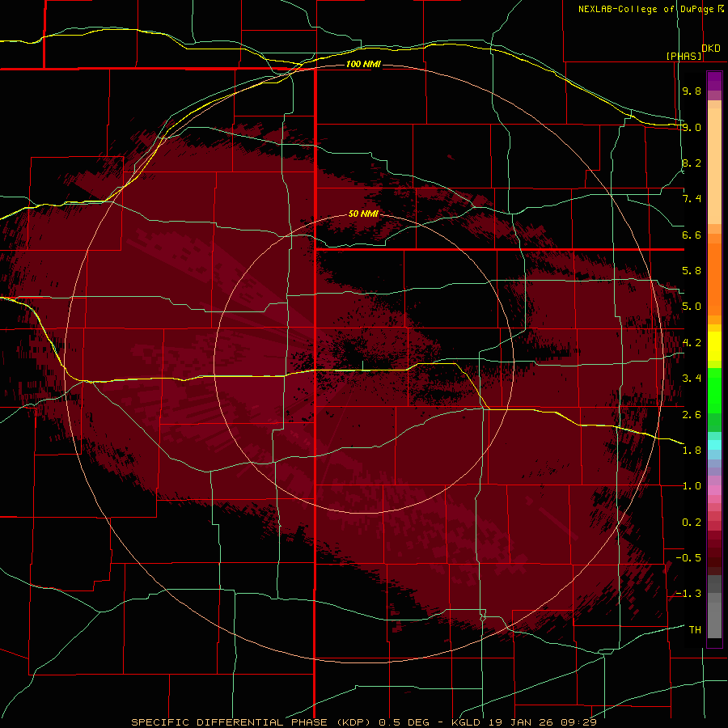Screen dimensions: 728x728
Task: Pick the pink segment of the color bar
Action: click(x=714, y=490)
